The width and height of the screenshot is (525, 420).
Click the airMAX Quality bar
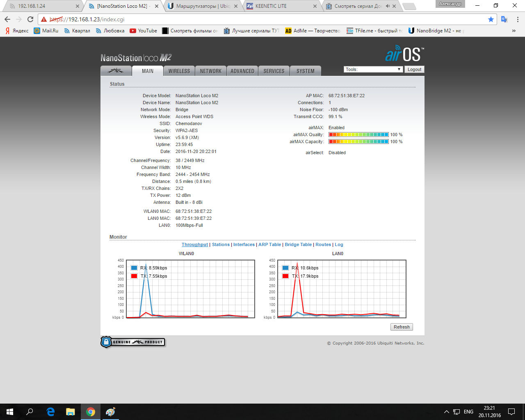click(x=358, y=135)
